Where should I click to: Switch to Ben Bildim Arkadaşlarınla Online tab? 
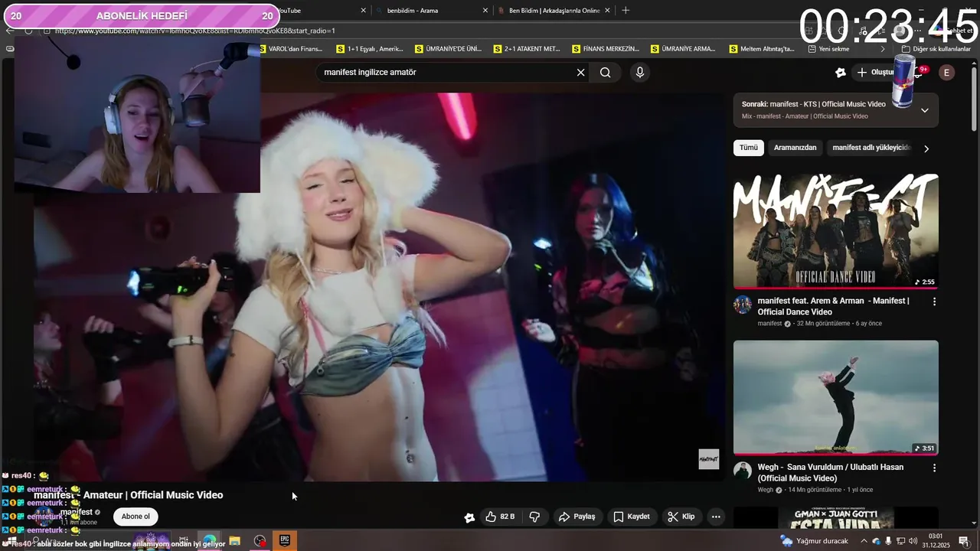(554, 11)
